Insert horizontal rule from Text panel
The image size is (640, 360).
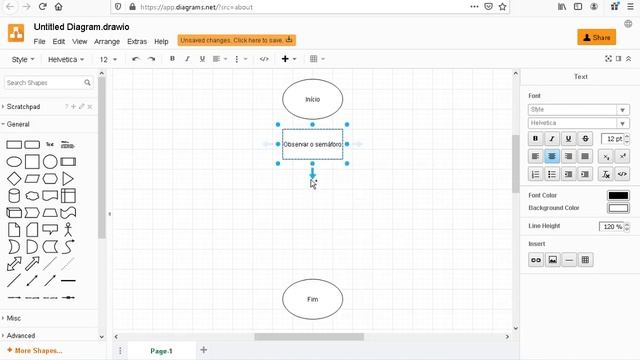[x=569, y=260]
